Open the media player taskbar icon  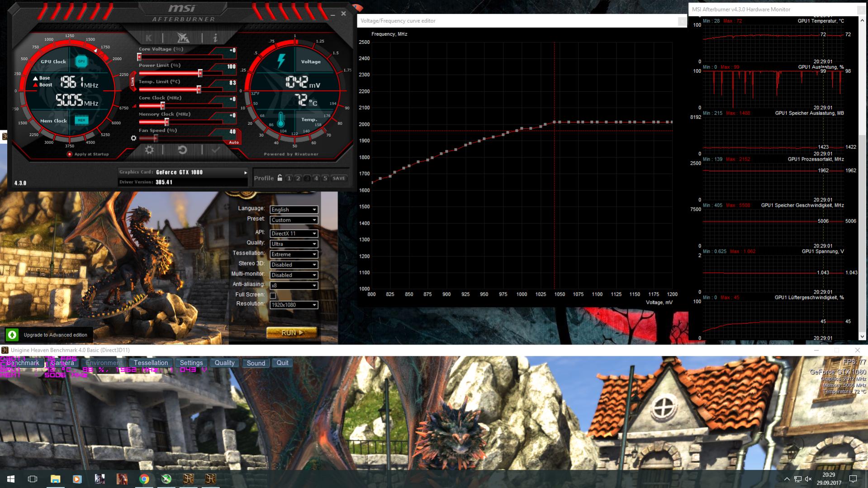(x=77, y=479)
